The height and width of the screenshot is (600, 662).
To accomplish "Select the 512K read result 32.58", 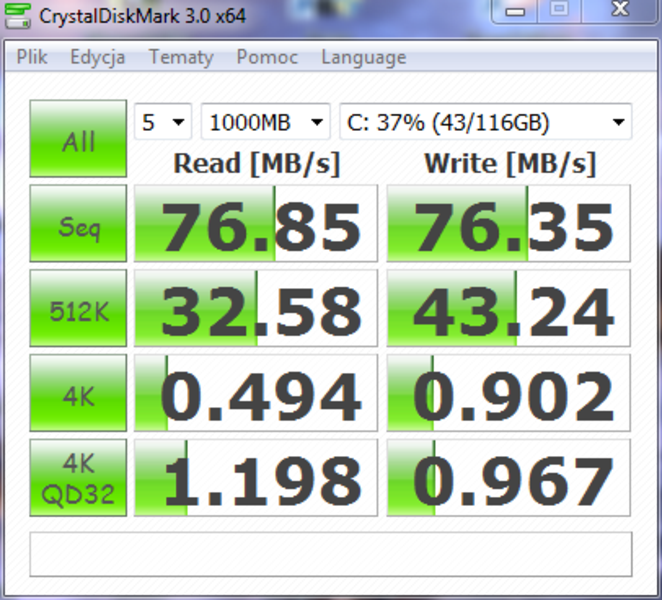I will tap(256, 308).
